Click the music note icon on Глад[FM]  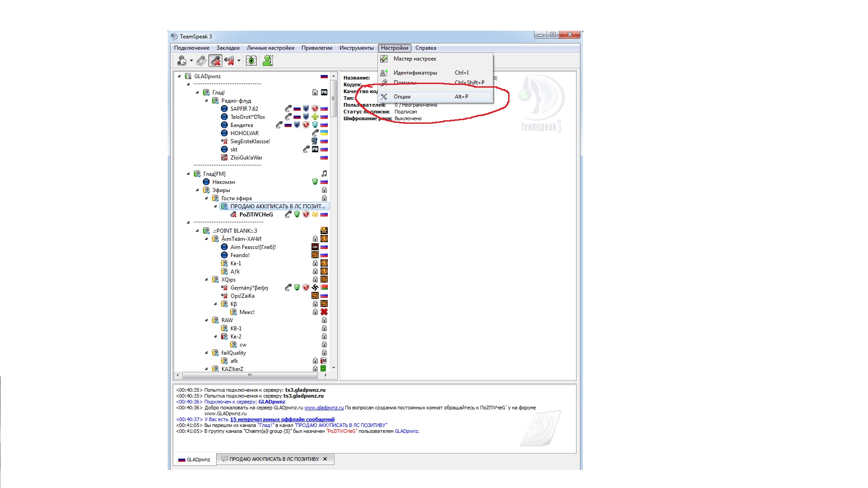pyautogui.click(x=324, y=174)
